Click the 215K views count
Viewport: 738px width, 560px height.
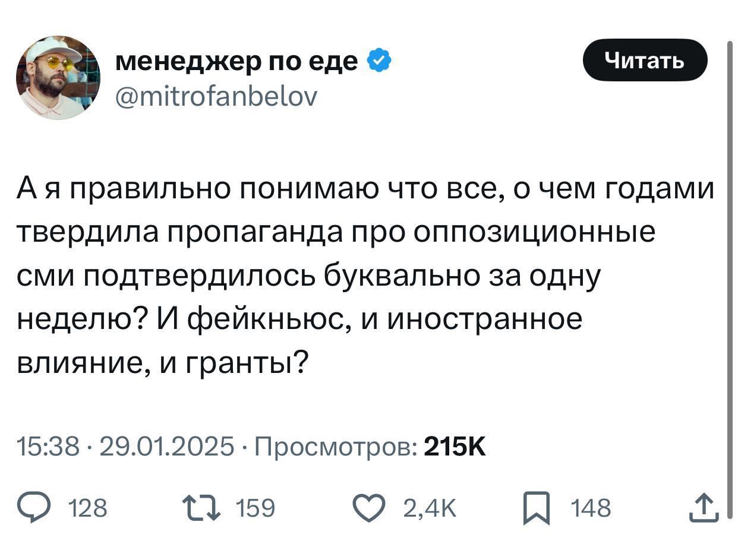455,447
